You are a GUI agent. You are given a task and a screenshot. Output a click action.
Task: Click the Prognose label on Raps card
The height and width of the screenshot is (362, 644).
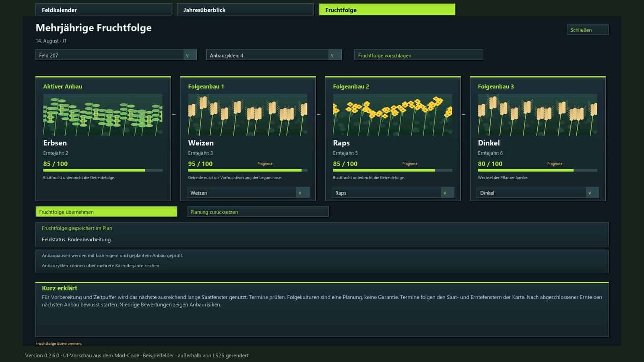(410, 164)
